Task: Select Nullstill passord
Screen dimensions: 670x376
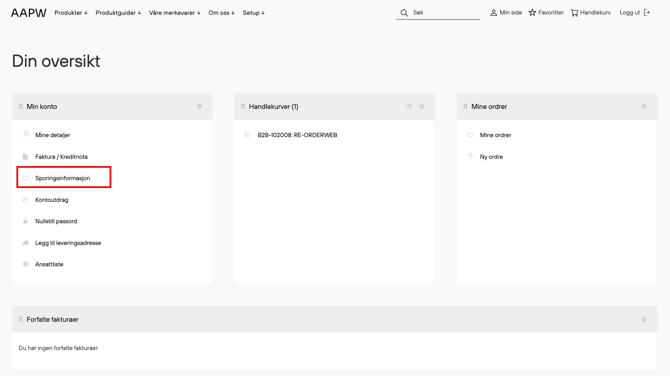Action: 56,221
